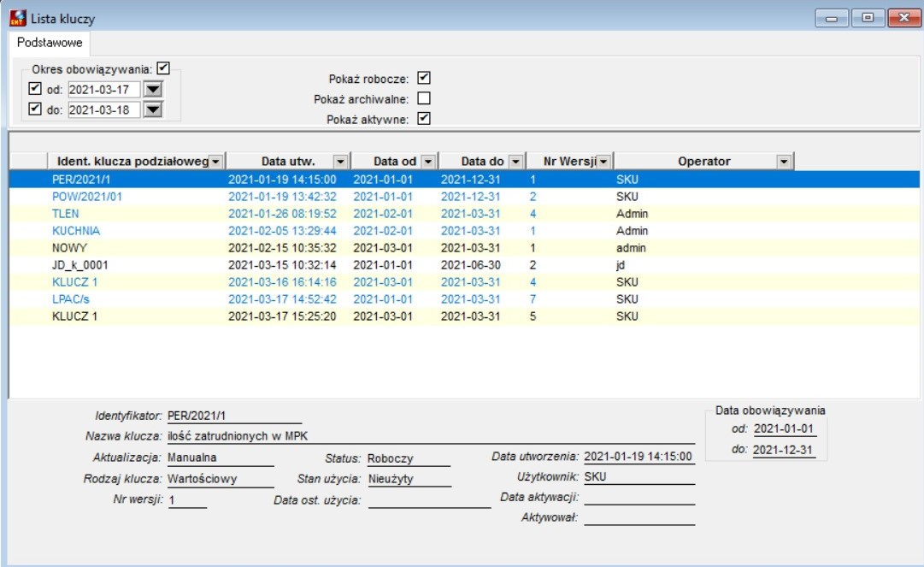The width and height of the screenshot is (924, 567).
Task: Click the Identyfikator field showing PER/2021/1
Action: (234, 416)
